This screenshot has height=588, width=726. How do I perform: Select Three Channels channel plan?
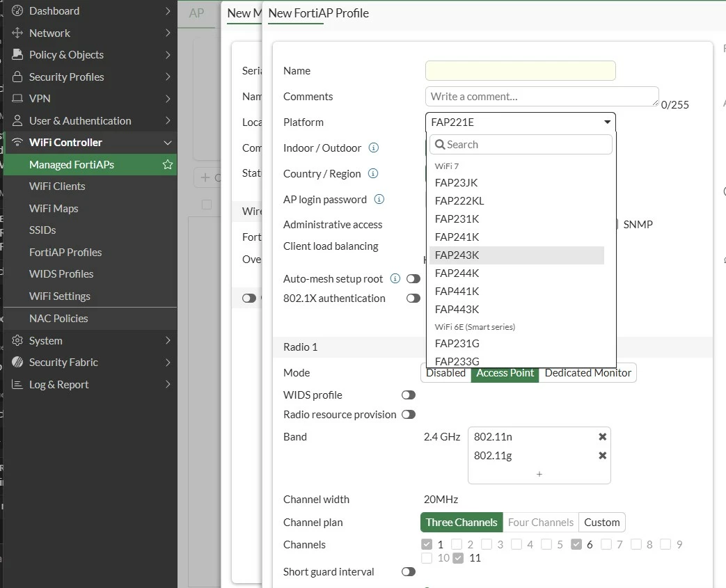coord(461,523)
